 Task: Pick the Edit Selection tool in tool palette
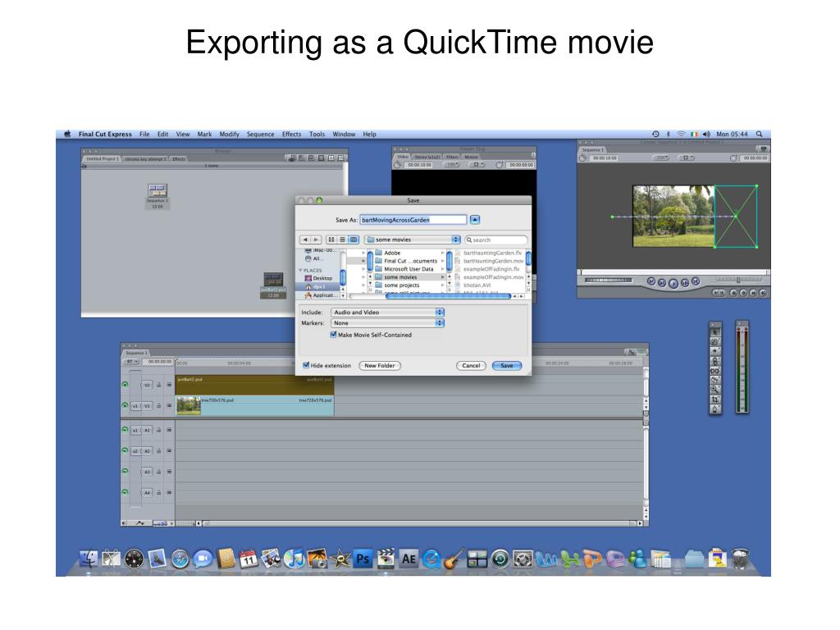tap(715, 342)
